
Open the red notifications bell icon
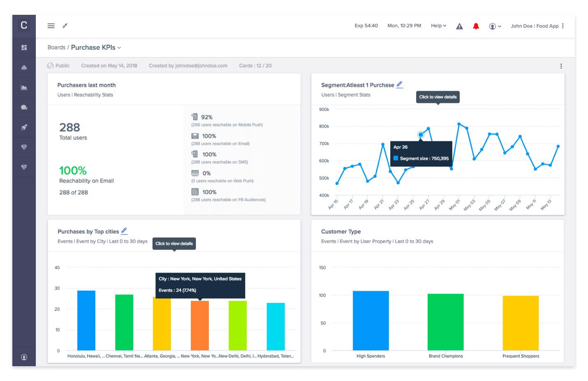pos(476,26)
